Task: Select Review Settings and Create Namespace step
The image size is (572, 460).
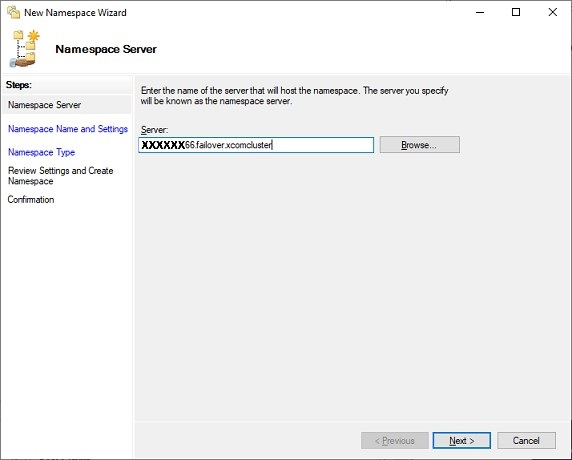Action: tap(61, 176)
